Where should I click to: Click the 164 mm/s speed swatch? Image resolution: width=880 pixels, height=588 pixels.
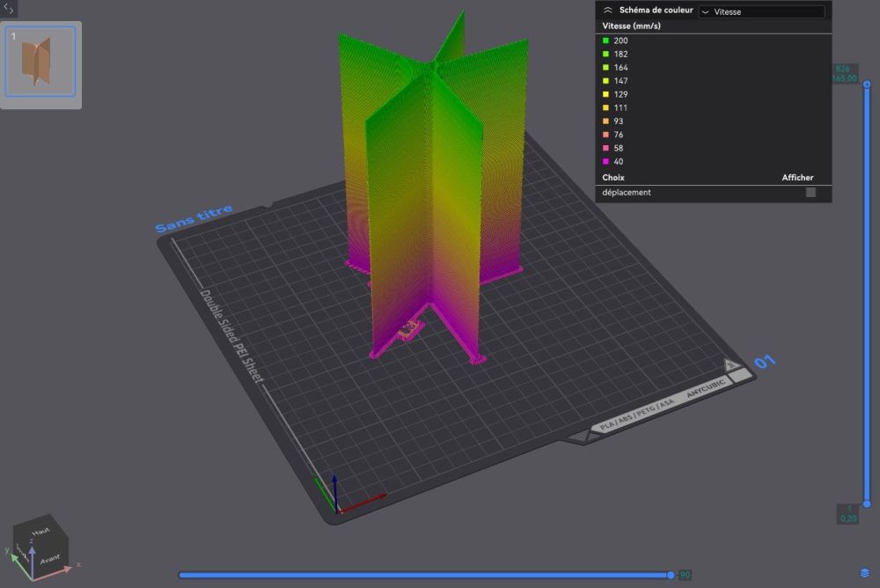point(605,68)
